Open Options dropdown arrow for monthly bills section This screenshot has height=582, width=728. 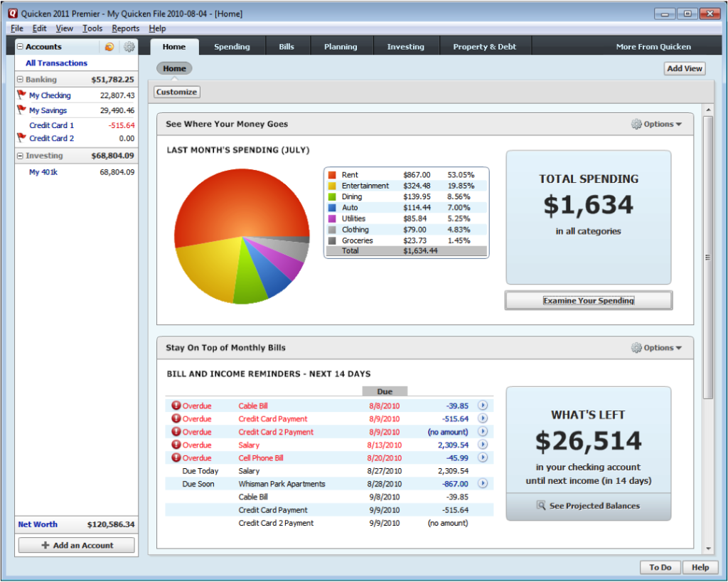(x=679, y=348)
